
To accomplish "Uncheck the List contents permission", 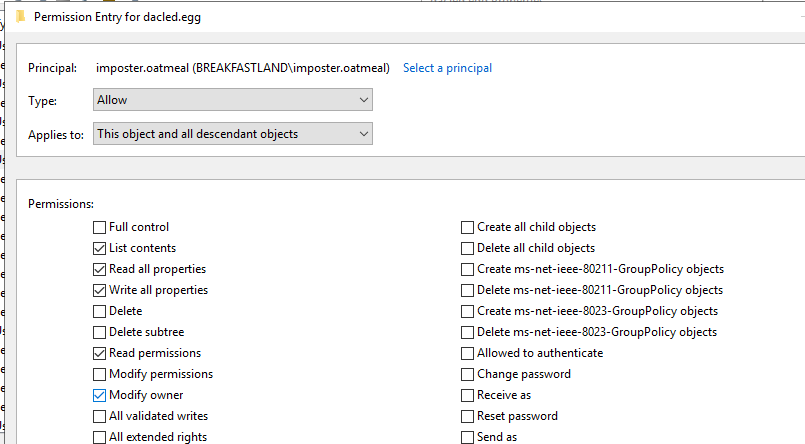I will coord(99,248).
